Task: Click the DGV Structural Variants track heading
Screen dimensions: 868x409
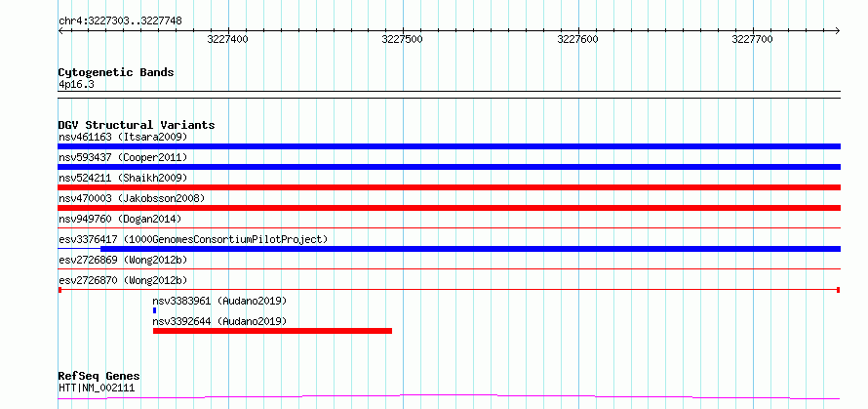Action: coord(137,125)
